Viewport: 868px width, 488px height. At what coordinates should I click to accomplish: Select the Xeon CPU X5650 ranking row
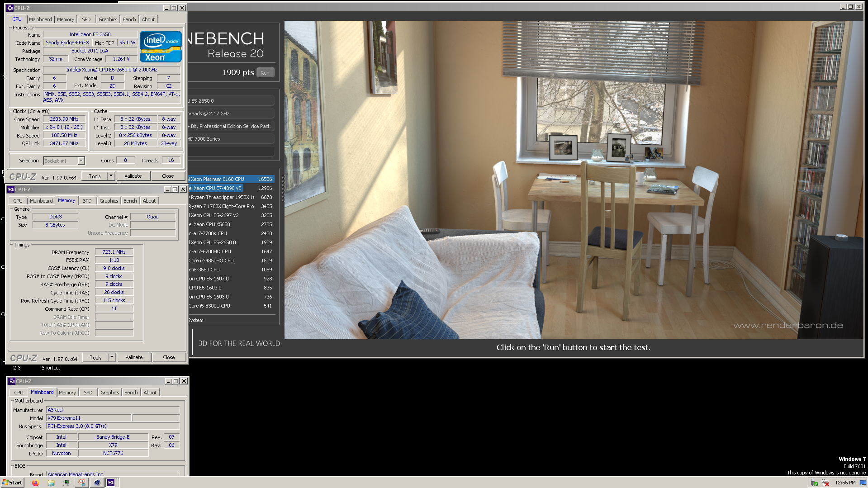click(231, 224)
